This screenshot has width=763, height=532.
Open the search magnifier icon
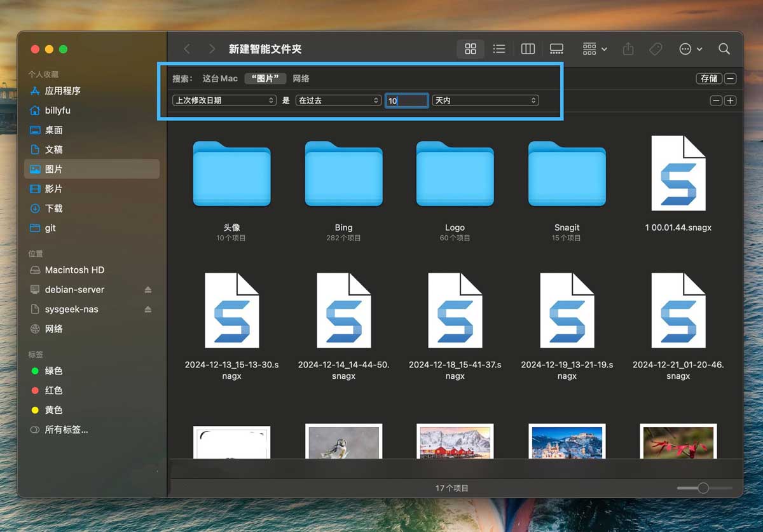tap(724, 49)
